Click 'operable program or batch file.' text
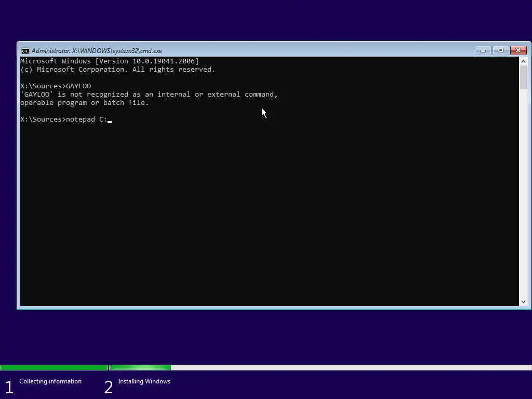 coord(85,103)
